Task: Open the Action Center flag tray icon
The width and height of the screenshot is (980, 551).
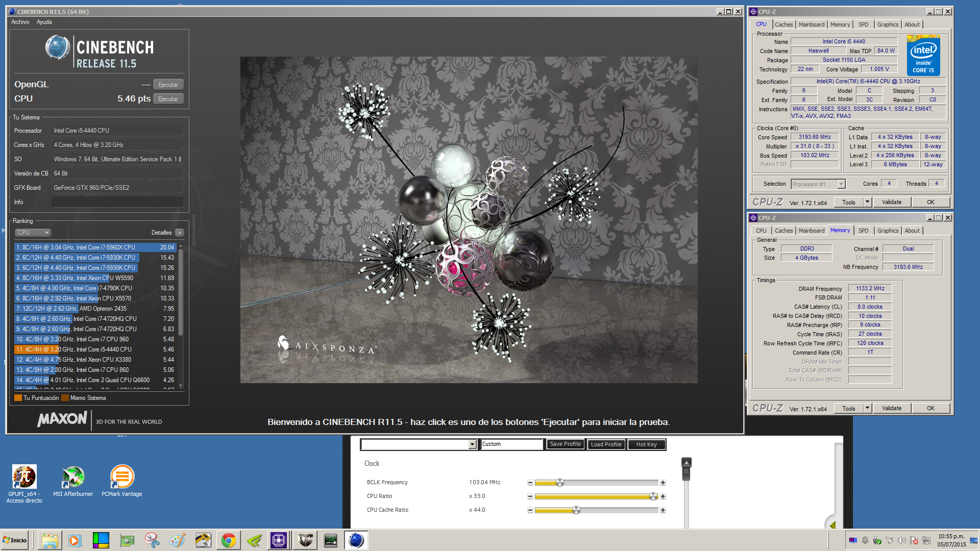Action: (x=914, y=540)
